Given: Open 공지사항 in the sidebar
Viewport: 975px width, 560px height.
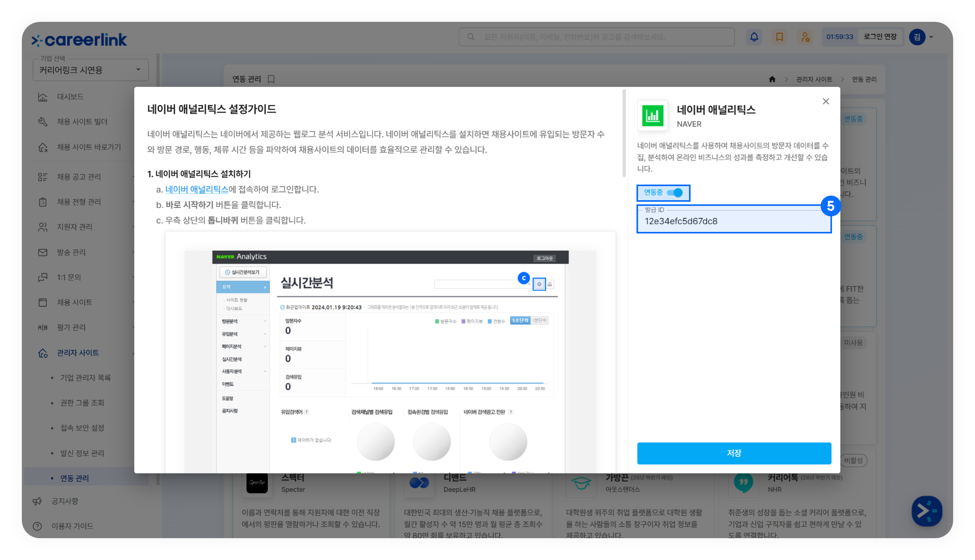Looking at the screenshot, I should [x=65, y=501].
